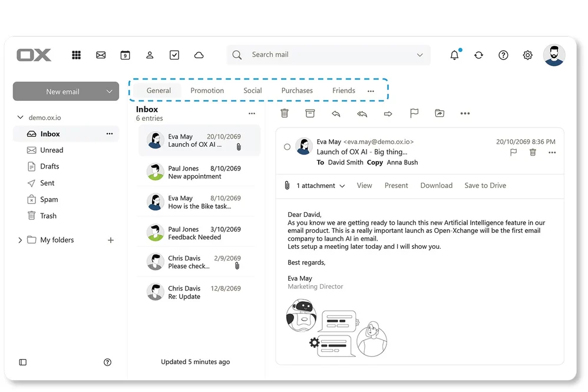Flag the message in the toolbar
This screenshot has height=392, width=588.
click(x=414, y=113)
